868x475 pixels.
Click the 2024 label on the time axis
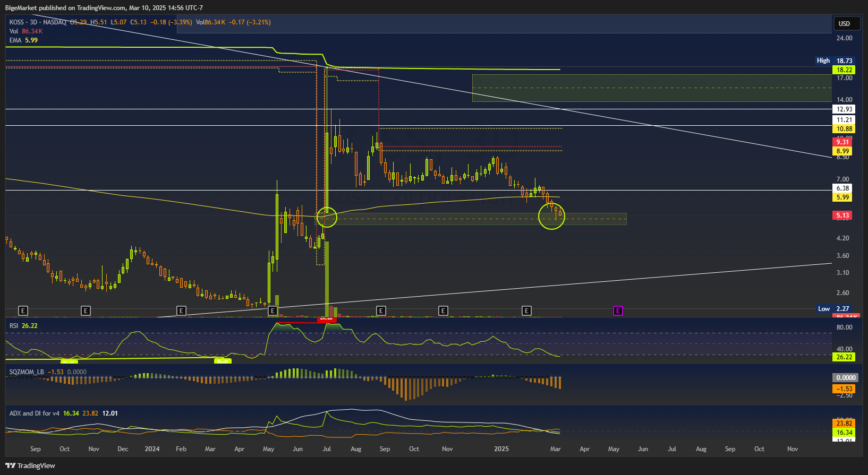pos(152,449)
